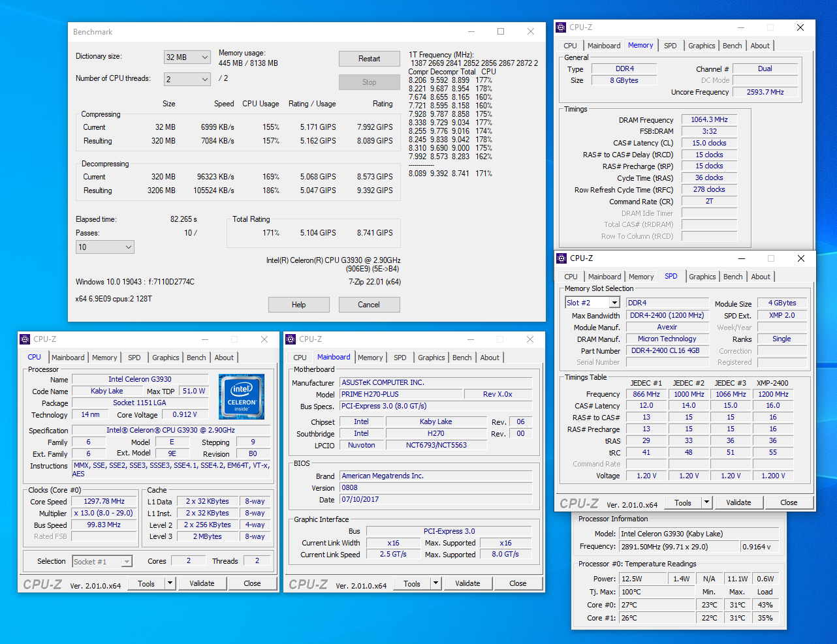Close the 7-Zip Benchmark window
The width and height of the screenshot is (837, 644).
[x=531, y=31]
